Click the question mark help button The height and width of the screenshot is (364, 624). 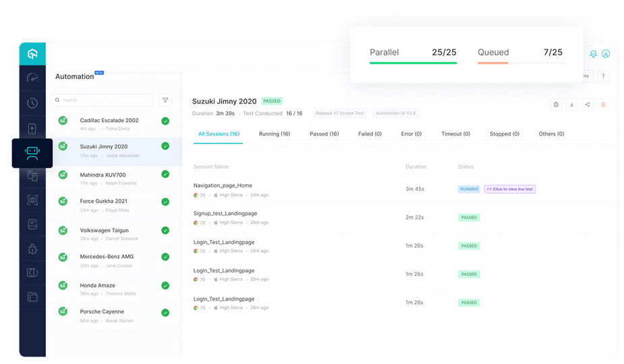[x=603, y=76]
